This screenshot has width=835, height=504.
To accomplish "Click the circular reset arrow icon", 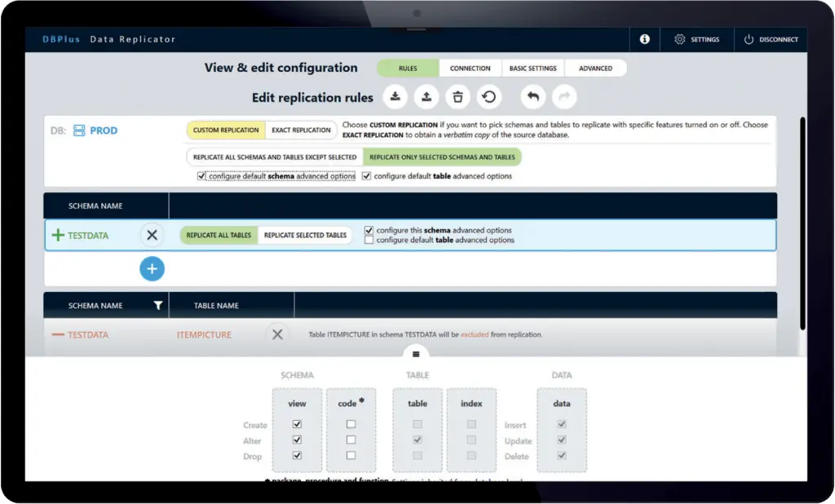I will pyautogui.click(x=489, y=97).
